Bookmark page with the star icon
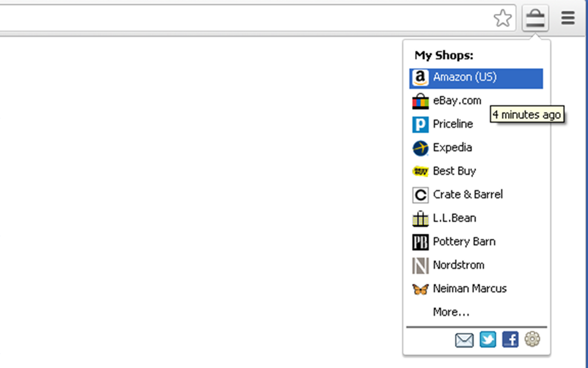This screenshot has height=368, width=588. pyautogui.click(x=503, y=18)
